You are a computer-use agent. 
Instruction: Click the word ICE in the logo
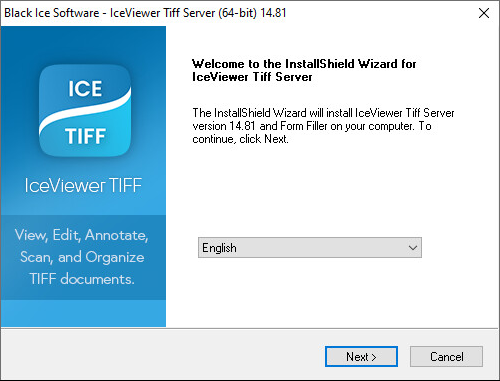point(85,89)
